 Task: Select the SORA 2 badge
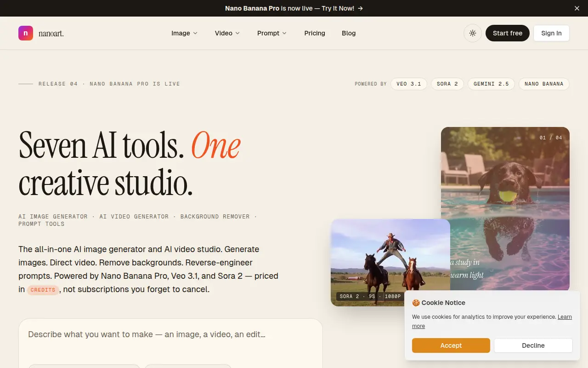(447, 84)
